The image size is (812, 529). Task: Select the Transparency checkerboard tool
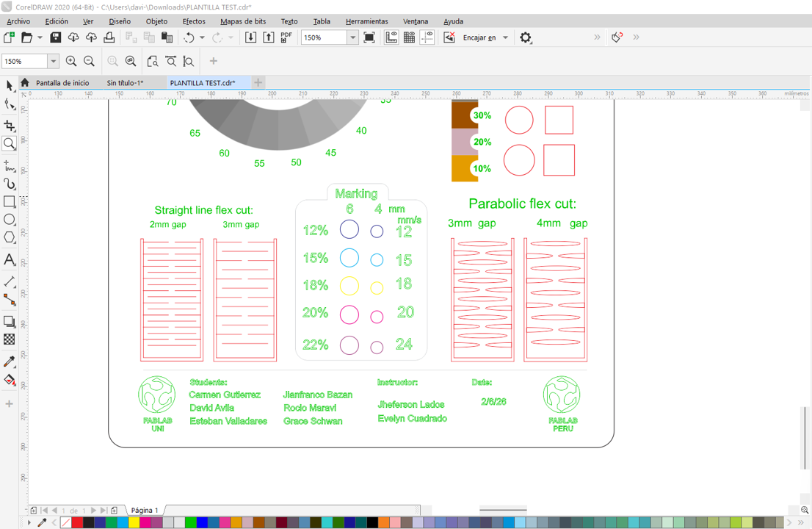(10, 339)
